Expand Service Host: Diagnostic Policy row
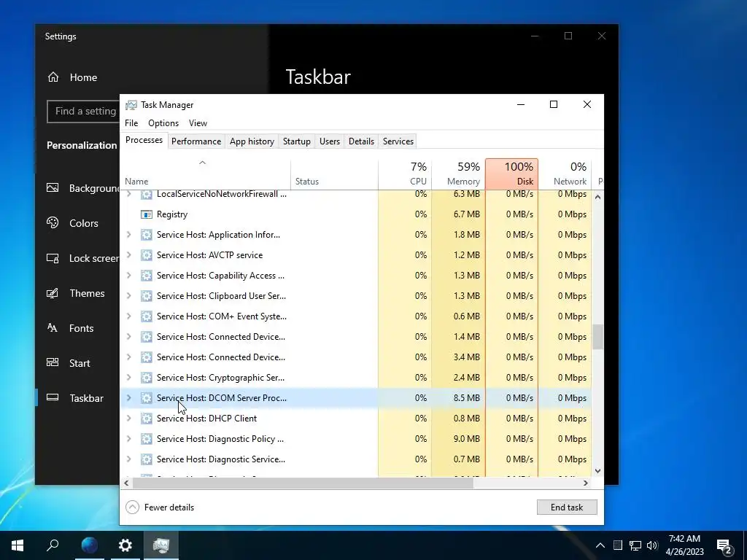747x560 pixels. 128,439
